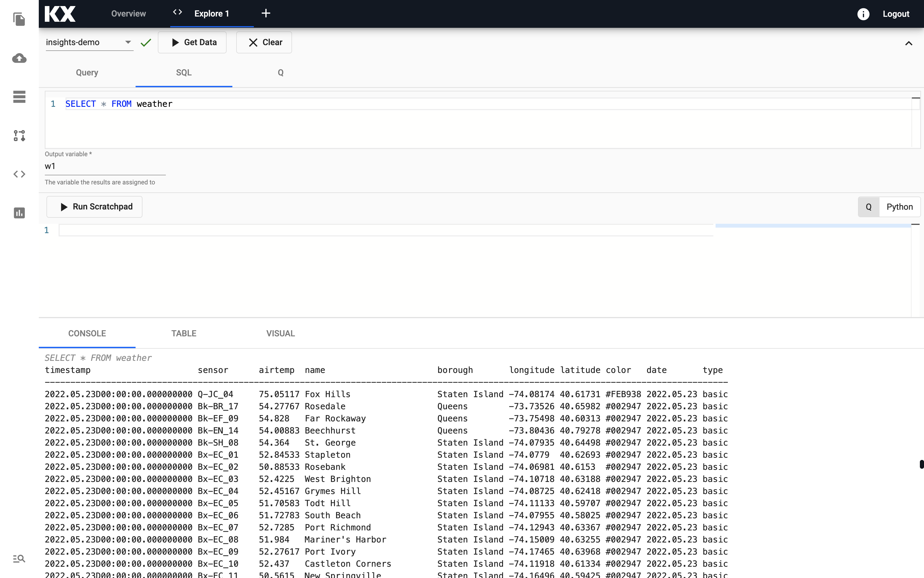Click the info icon beside Logout

[x=863, y=14]
